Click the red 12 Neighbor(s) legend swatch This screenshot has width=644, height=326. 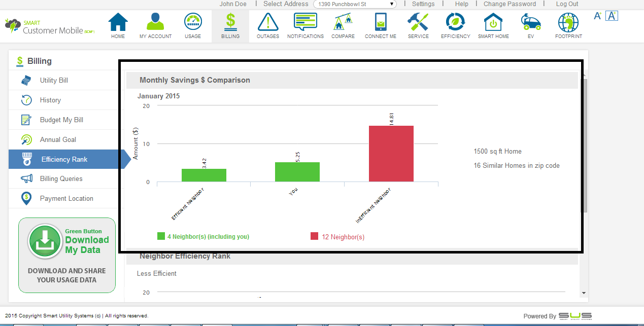click(314, 236)
